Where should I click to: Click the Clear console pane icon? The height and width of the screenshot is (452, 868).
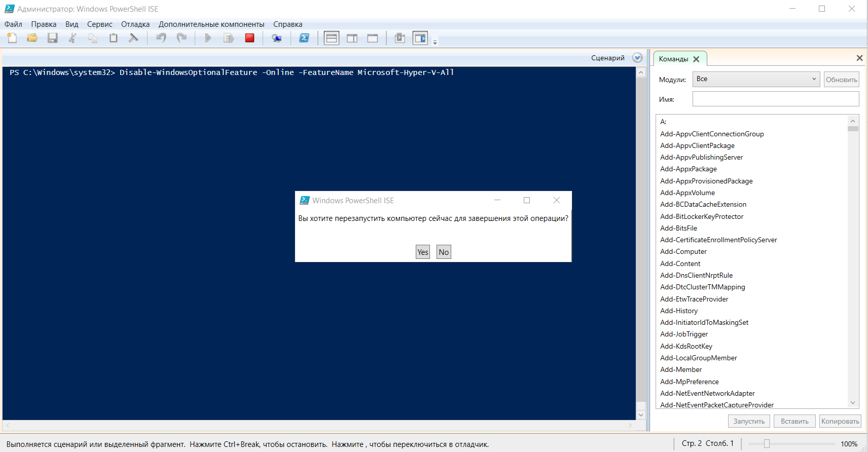133,38
